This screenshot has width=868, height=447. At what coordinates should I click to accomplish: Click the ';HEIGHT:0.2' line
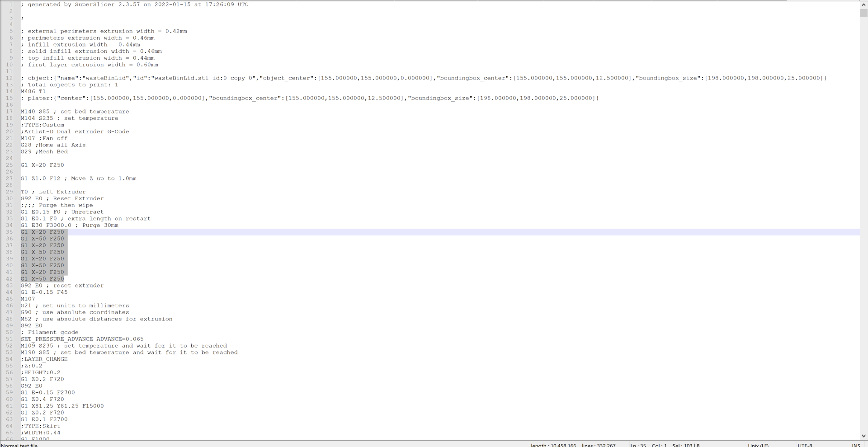click(x=40, y=372)
